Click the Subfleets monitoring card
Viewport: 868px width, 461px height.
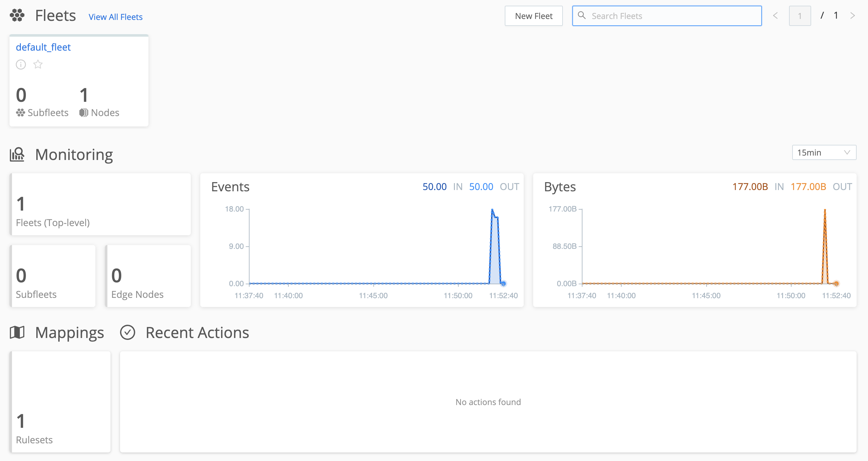click(52, 276)
